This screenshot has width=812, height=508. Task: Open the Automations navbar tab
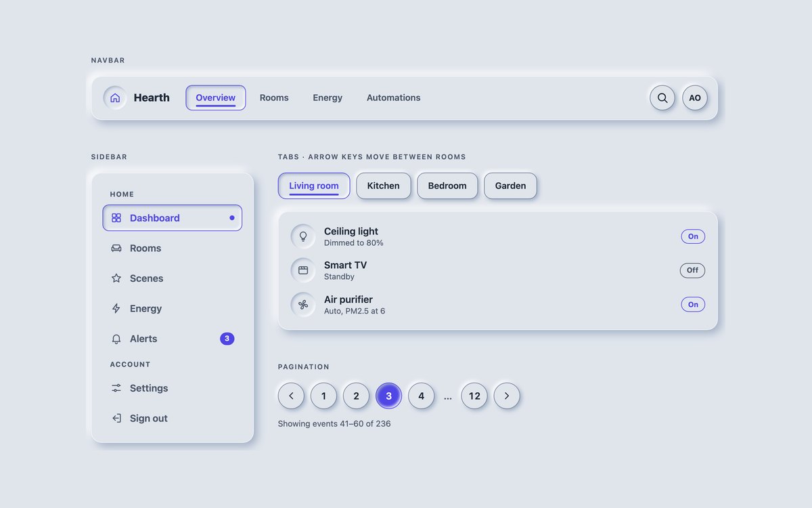coord(394,98)
